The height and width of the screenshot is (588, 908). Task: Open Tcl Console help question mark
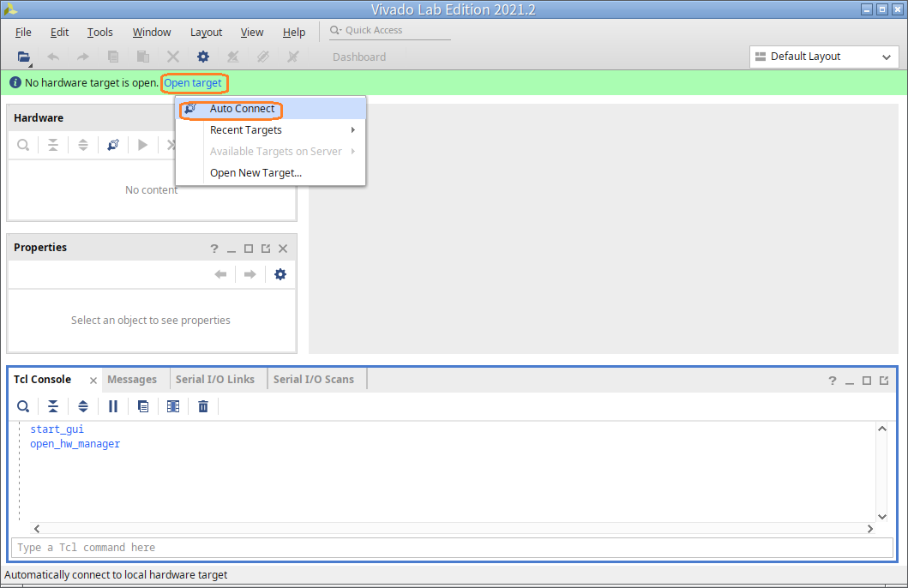tap(833, 381)
